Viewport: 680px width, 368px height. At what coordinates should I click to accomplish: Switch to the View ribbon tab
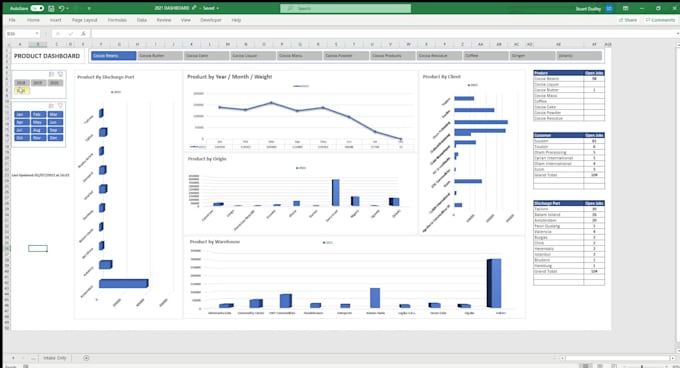(x=186, y=20)
